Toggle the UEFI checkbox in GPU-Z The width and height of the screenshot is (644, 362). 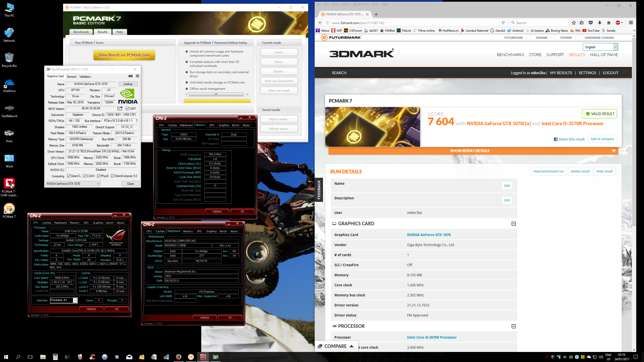127,109
